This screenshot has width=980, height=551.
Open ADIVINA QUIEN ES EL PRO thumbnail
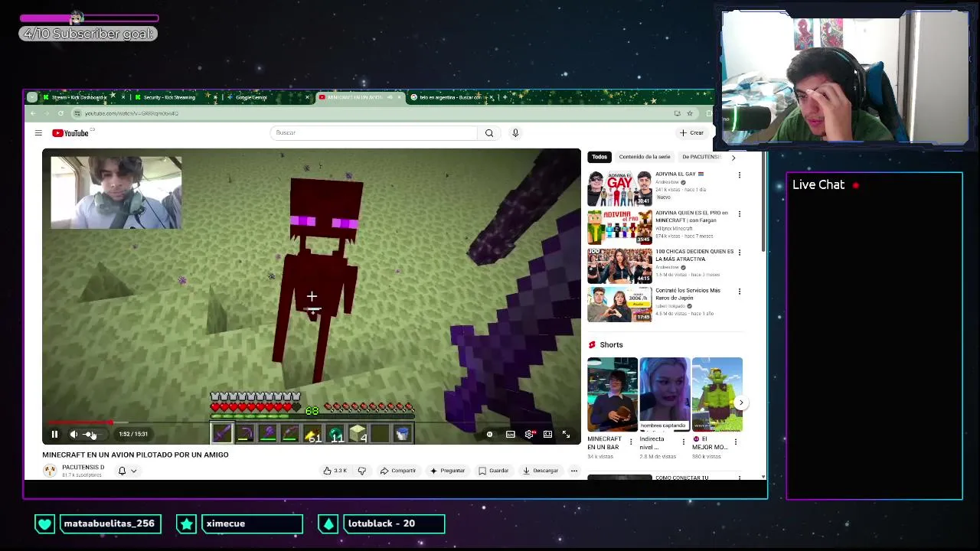coord(619,227)
